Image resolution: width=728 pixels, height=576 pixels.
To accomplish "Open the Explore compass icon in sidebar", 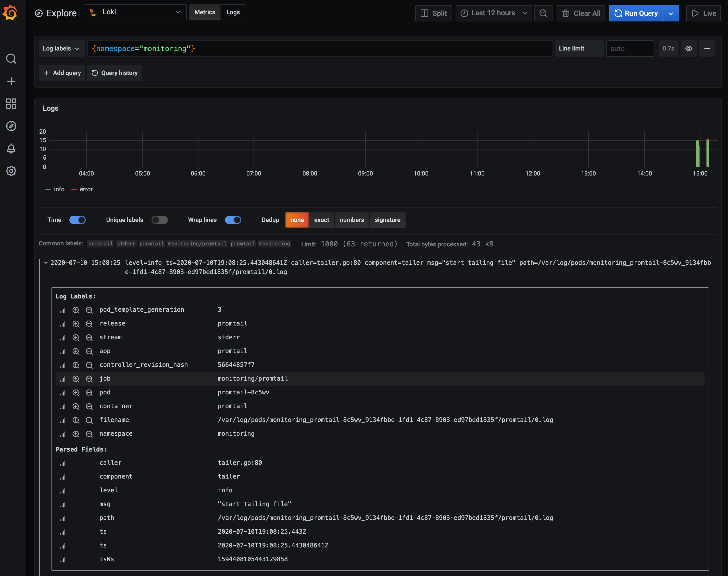I will click(x=11, y=126).
